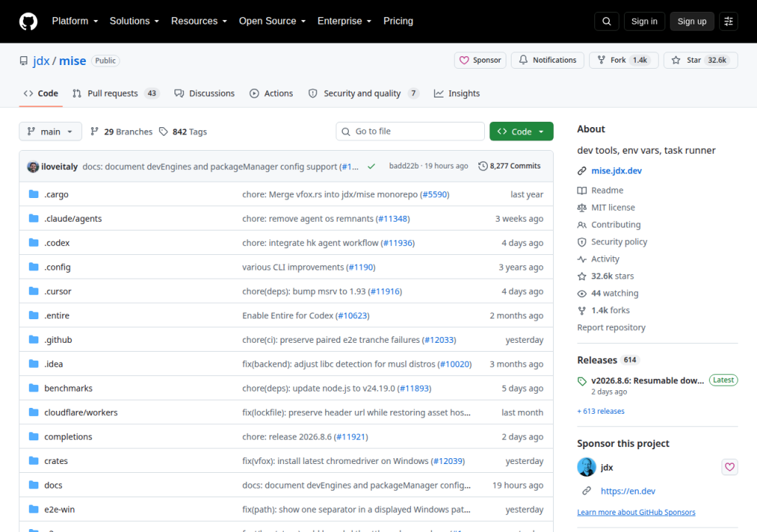Click the crates folder icon
The image size is (757, 532).
click(33, 460)
